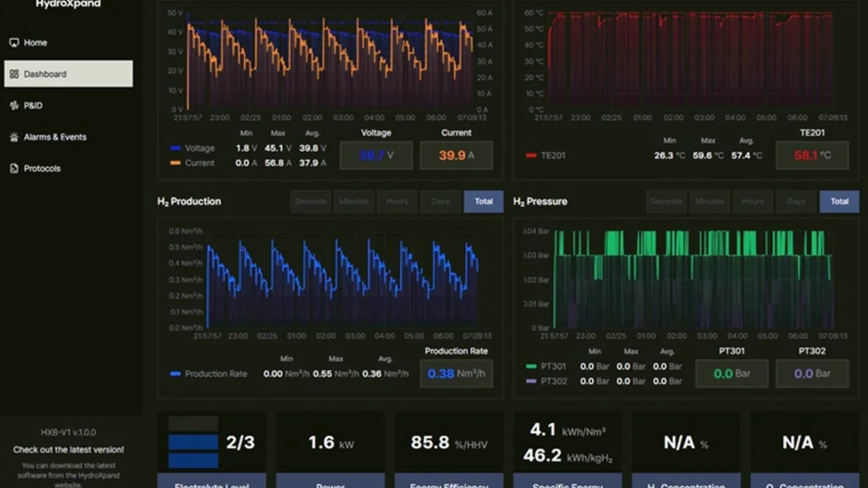Image resolution: width=868 pixels, height=488 pixels.
Task: Toggle the red TE201 legend marker
Action: [531, 155]
